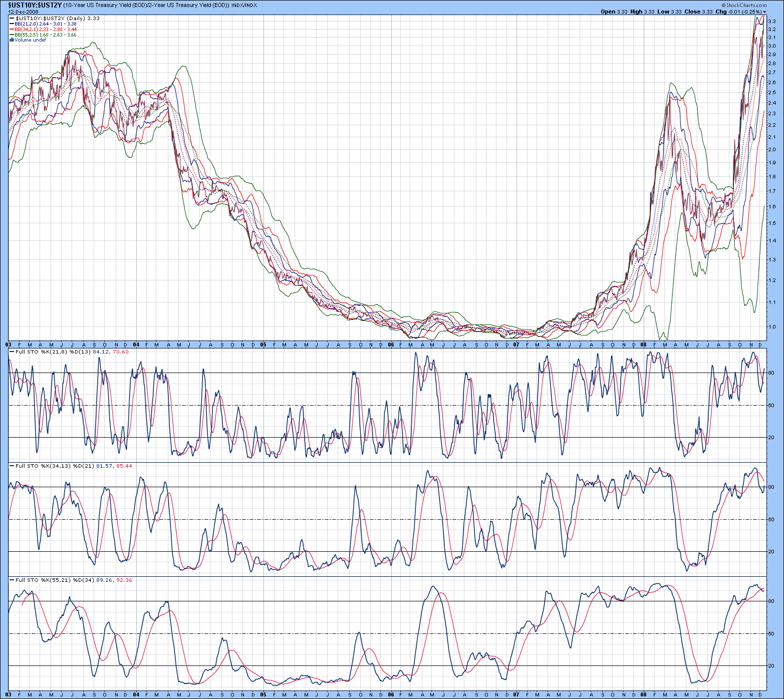The height and width of the screenshot is (699, 784).
Task: Click the red down-triangle next to Chg value
Action: [x=765, y=12]
